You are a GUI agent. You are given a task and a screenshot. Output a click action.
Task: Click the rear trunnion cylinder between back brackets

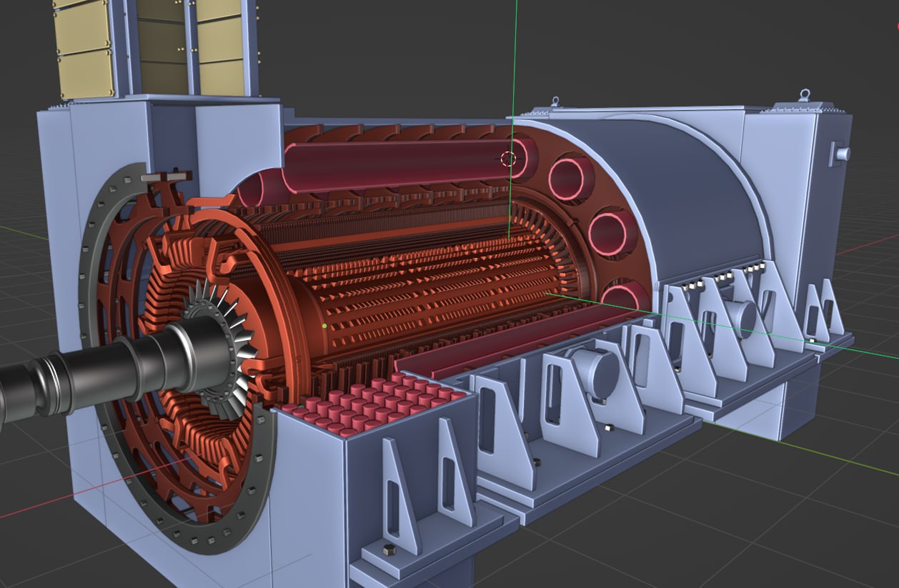coord(743,319)
